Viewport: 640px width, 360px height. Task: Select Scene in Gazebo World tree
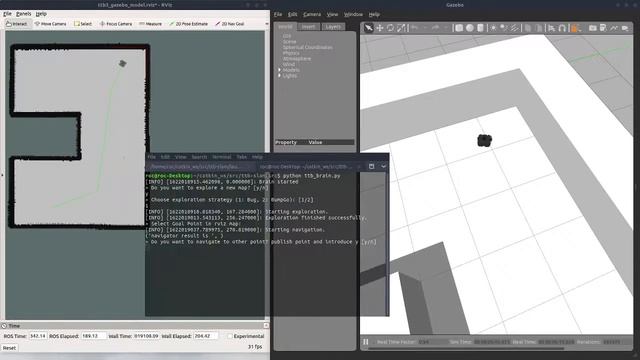point(289,42)
